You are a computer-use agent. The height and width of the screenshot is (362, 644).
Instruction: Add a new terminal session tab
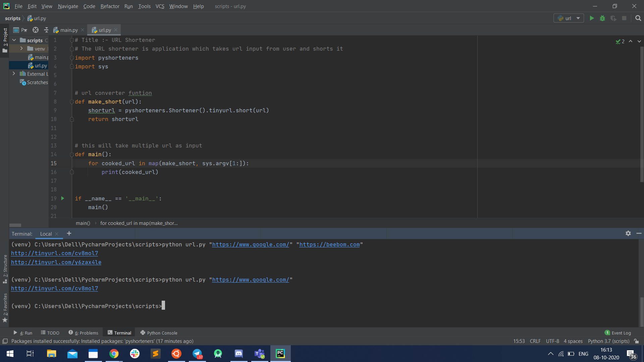(x=69, y=233)
